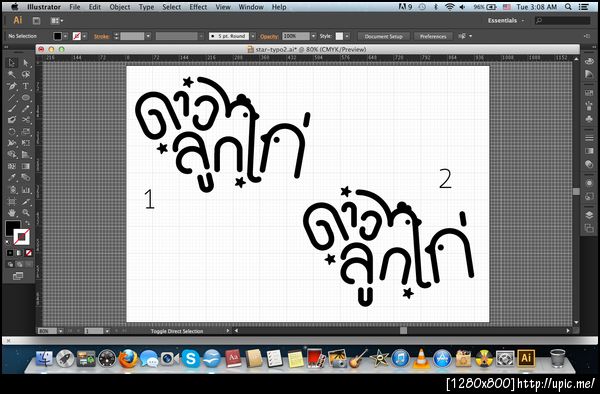The image size is (600, 394).
Task: Select the Shape Builder tool
Action: tap(12, 155)
